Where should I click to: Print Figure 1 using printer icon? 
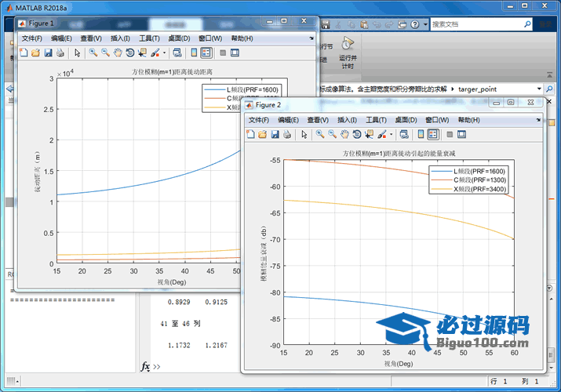[x=60, y=53]
